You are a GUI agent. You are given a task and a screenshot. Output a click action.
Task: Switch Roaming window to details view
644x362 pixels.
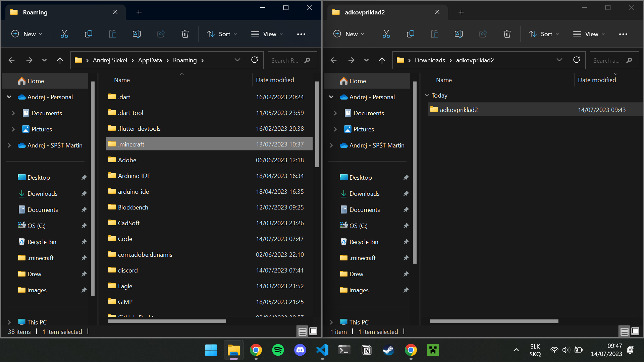tap(302, 331)
